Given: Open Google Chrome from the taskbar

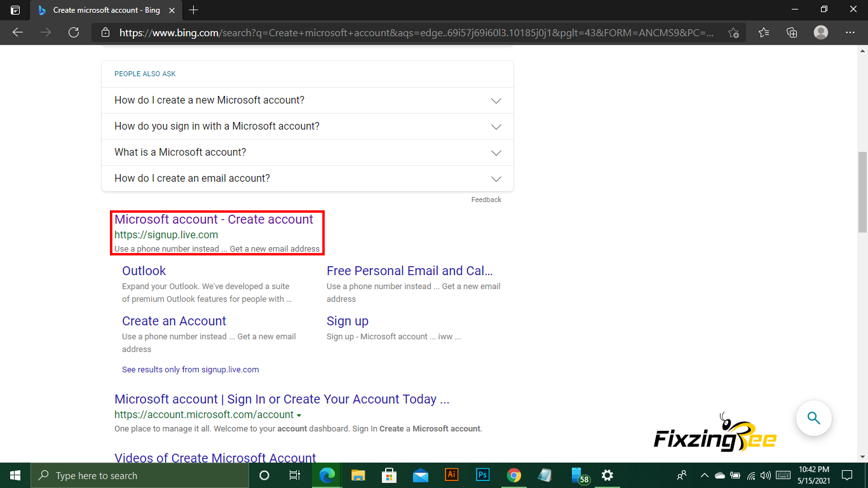Looking at the screenshot, I should (x=514, y=475).
